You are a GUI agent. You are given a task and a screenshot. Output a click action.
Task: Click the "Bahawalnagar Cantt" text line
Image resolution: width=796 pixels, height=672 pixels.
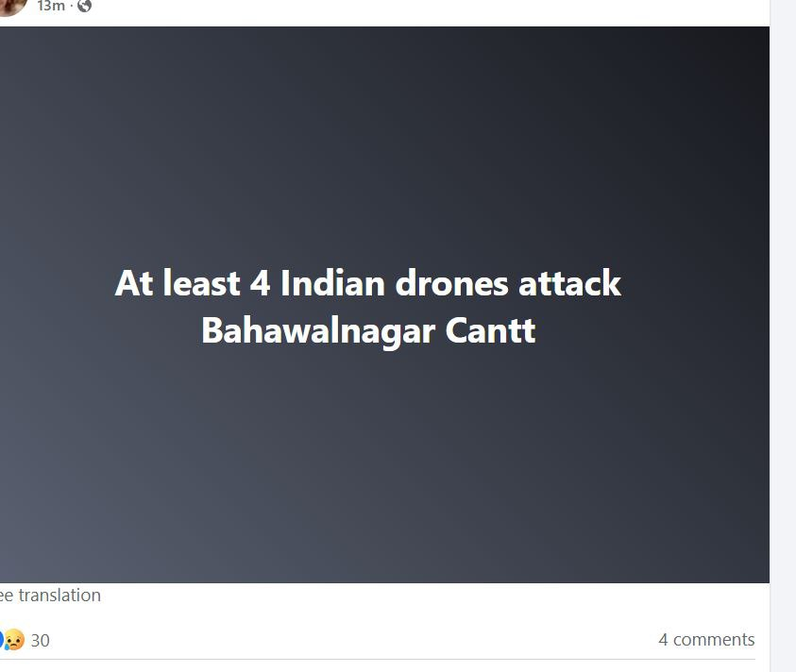click(368, 331)
